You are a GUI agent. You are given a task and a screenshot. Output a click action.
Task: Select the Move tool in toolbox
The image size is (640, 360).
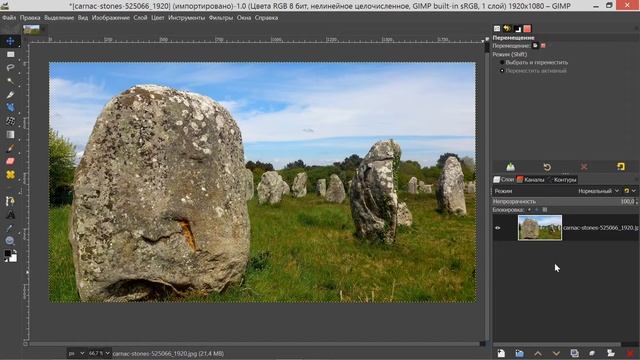[x=10, y=41]
